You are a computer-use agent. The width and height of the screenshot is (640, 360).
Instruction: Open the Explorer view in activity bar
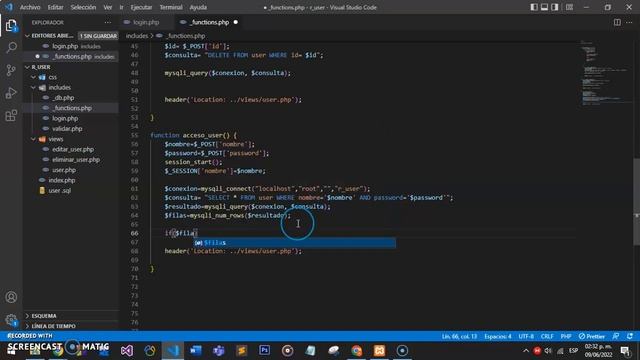(11, 26)
